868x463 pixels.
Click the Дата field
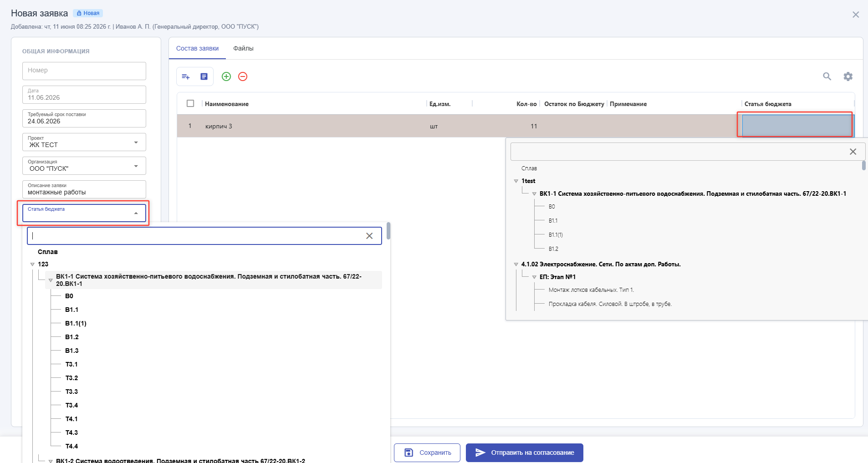pos(84,95)
